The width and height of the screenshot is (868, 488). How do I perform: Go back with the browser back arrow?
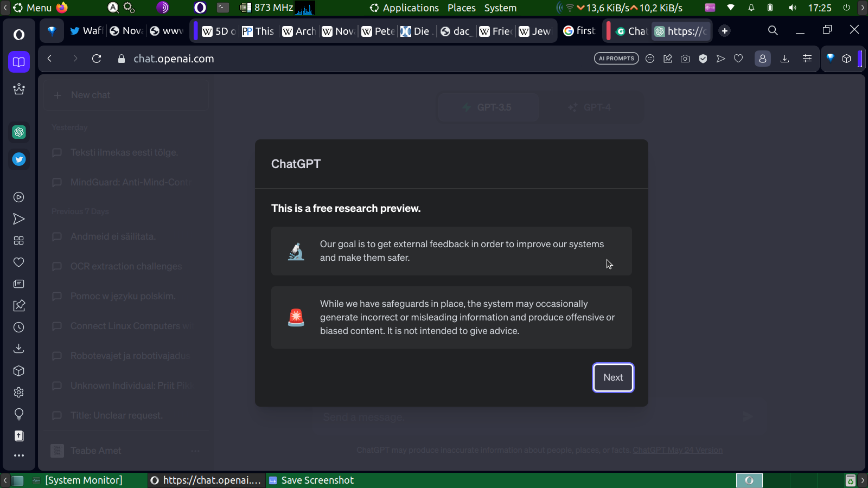49,59
